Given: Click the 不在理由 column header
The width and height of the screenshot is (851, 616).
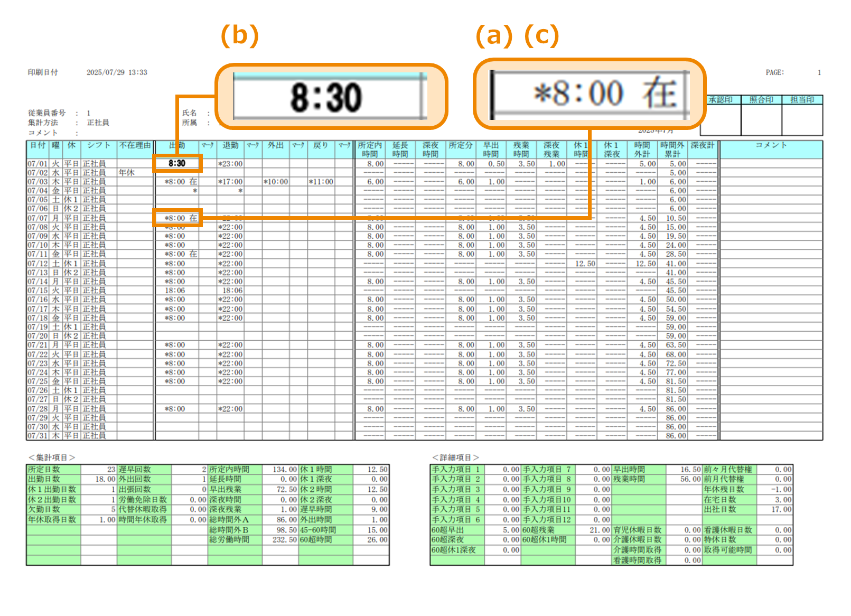Looking at the screenshot, I should pos(135,145).
